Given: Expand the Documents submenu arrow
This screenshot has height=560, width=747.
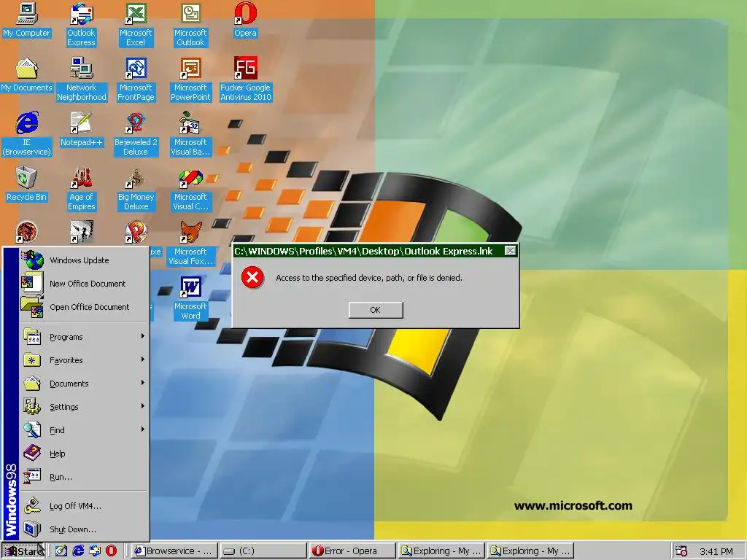Looking at the screenshot, I should pos(142,383).
